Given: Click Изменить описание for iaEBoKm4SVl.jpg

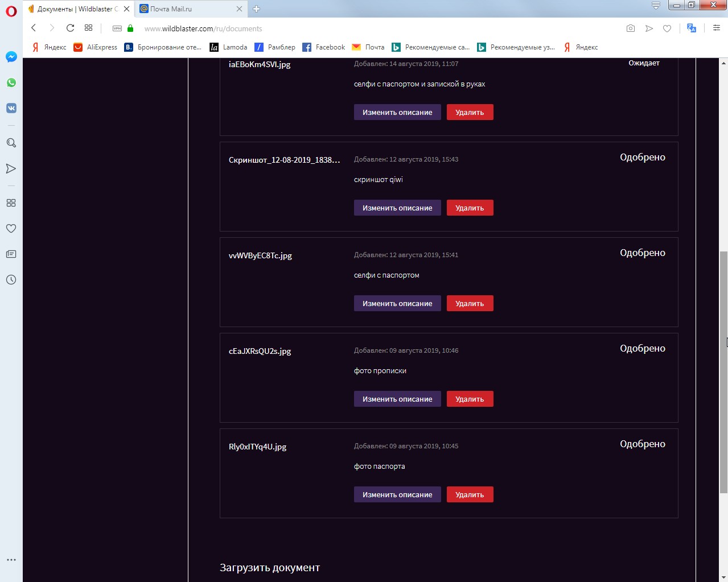Looking at the screenshot, I should [397, 112].
